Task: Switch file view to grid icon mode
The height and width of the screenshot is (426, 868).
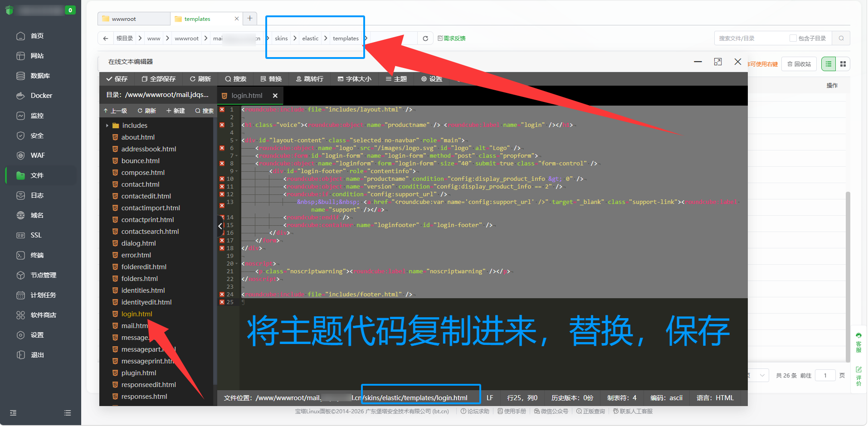Action: [x=843, y=64]
